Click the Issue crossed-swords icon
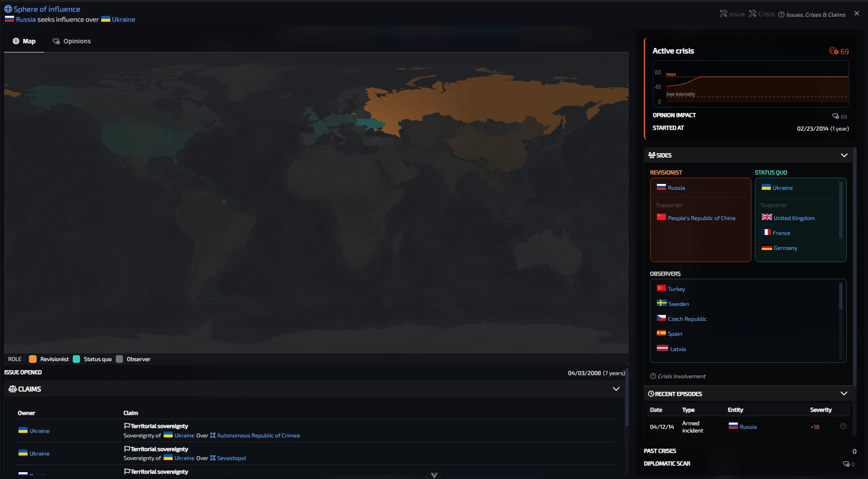868x479 pixels. [x=723, y=14]
